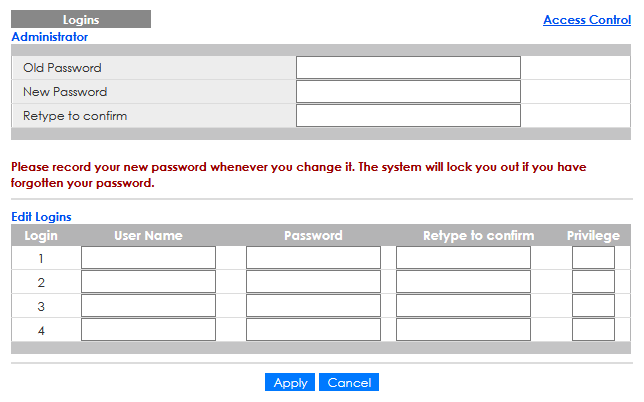Select the Retype to confirm administrator field
This screenshot has width=644, height=402.
(x=408, y=116)
